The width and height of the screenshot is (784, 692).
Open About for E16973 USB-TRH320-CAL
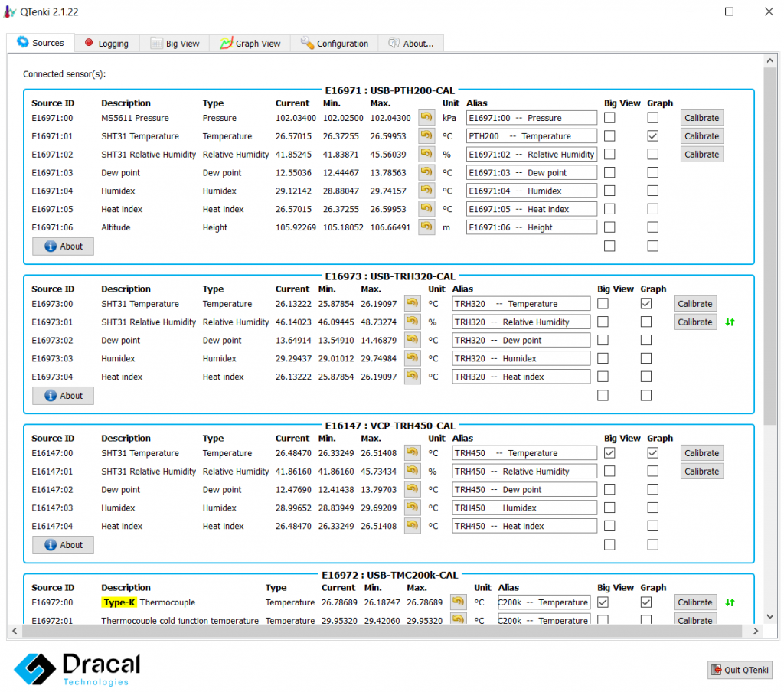pyautogui.click(x=63, y=396)
